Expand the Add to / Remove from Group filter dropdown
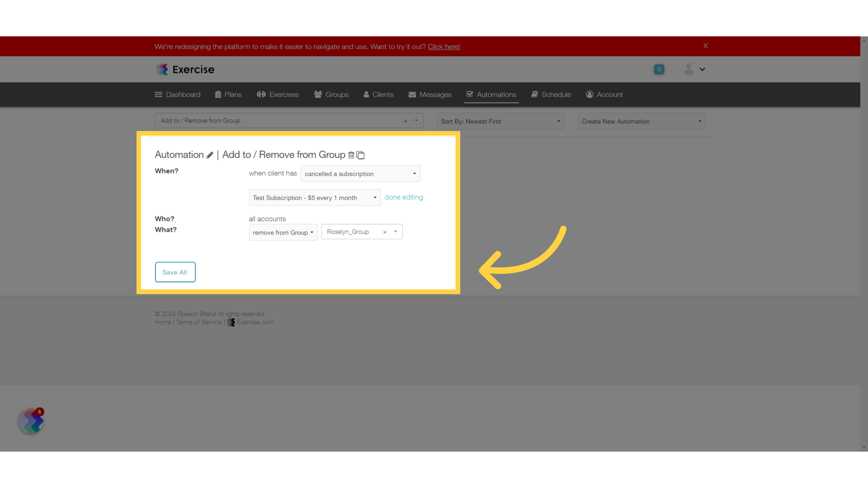This screenshot has height=488, width=868. tap(416, 121)
